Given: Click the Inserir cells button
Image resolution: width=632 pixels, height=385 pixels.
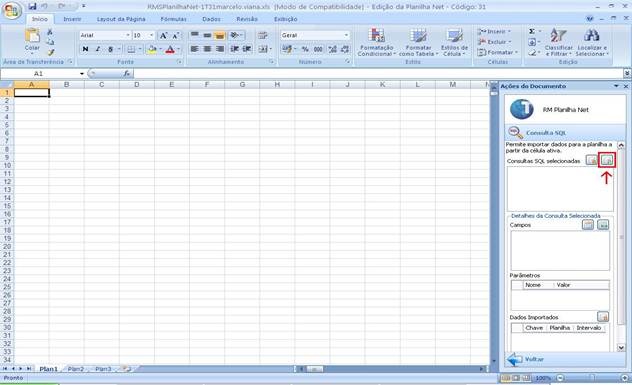Looking at the screenshot, I should pos(494,31).
